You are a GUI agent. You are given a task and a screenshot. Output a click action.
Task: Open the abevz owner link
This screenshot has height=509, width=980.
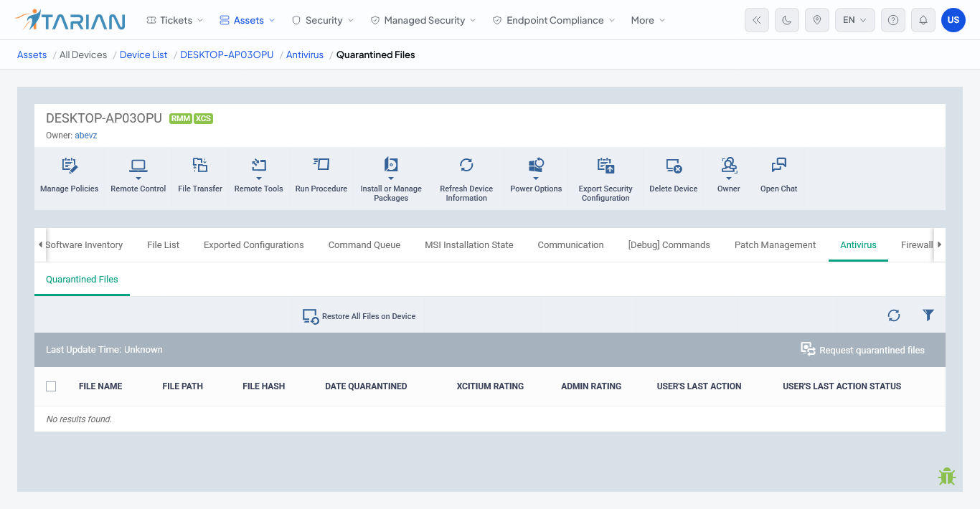tap(86, 135)
